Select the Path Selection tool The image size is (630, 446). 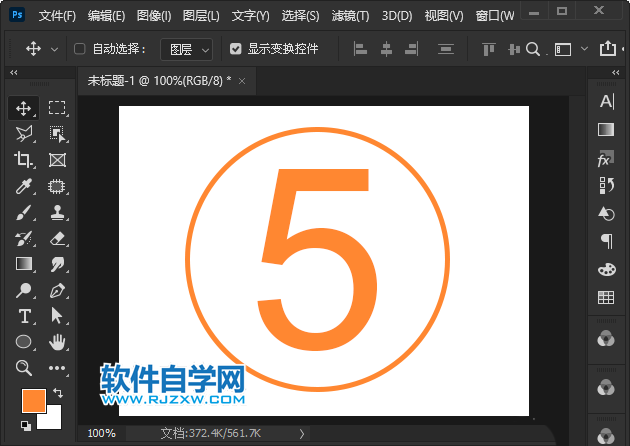57,316
